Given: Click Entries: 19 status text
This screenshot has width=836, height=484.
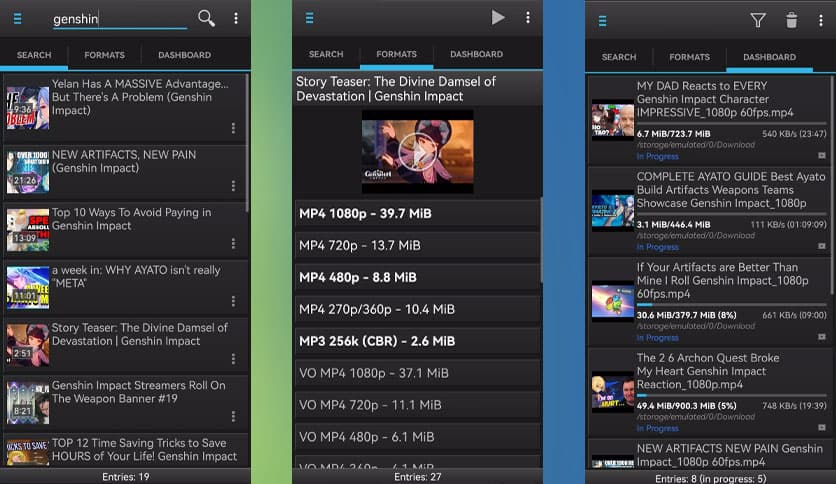Looking at the screenshot, I should 126,477.
